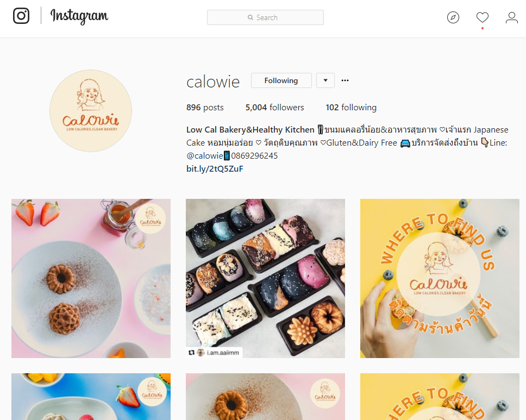View the 5,004 followers list
This screenshot has width=526, height=420.
point(274,108)
